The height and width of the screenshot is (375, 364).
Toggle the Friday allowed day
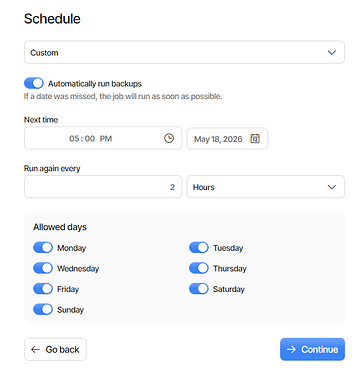pos(43,289)
